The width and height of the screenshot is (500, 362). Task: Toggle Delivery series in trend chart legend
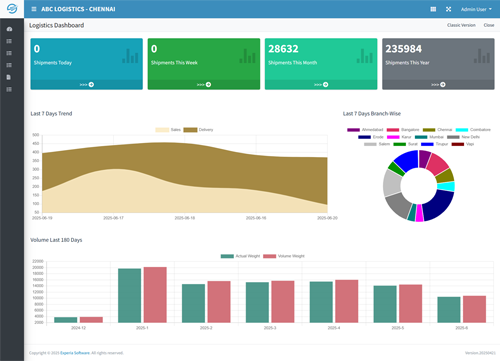pos(198,130)
